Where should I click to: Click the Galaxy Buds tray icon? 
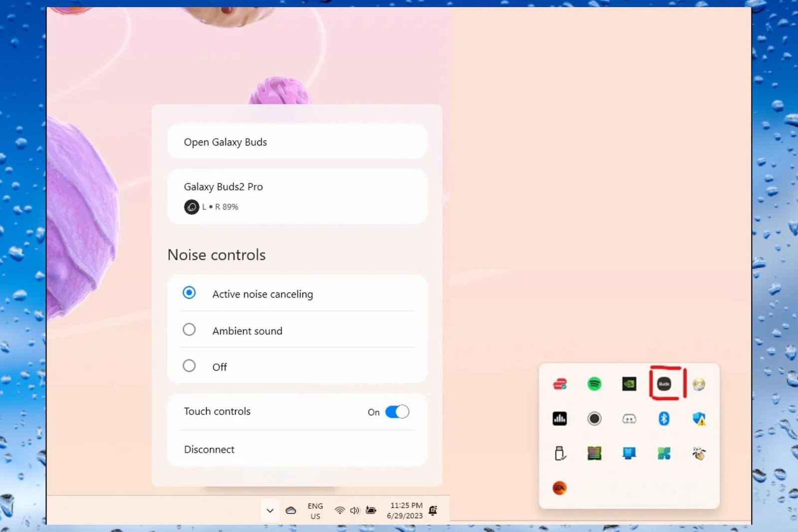[x=664, y=384]
